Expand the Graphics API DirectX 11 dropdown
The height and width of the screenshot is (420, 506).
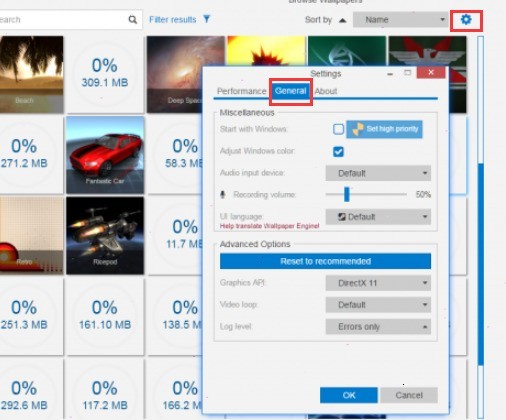click(x=378, y=283)
